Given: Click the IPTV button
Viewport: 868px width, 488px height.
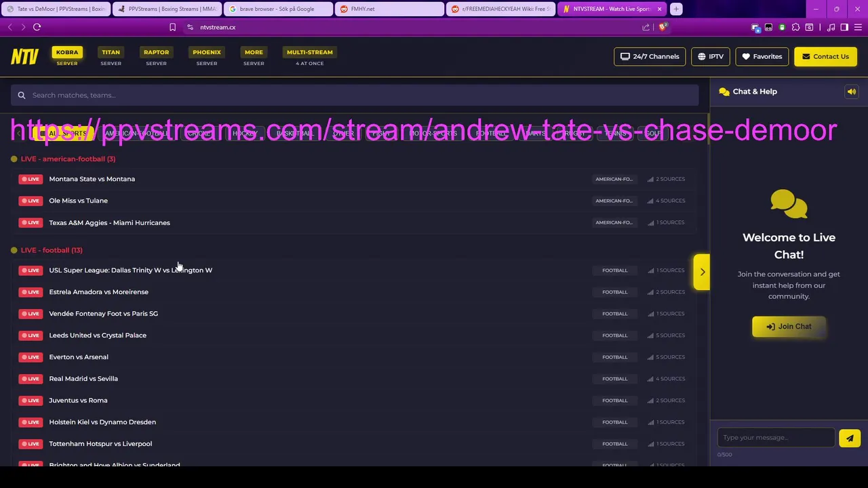Looking at the screenshot, I should 711,57.
